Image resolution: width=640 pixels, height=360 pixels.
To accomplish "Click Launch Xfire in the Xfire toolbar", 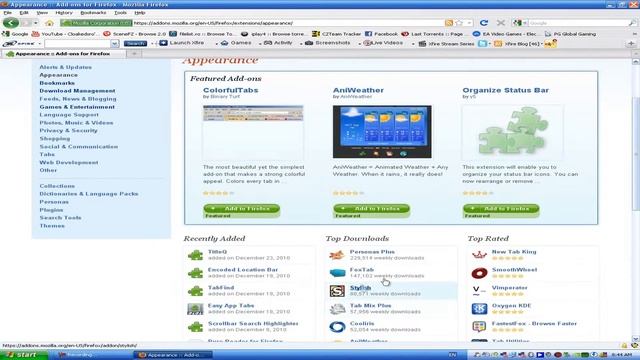I will (x=182, y=43).
